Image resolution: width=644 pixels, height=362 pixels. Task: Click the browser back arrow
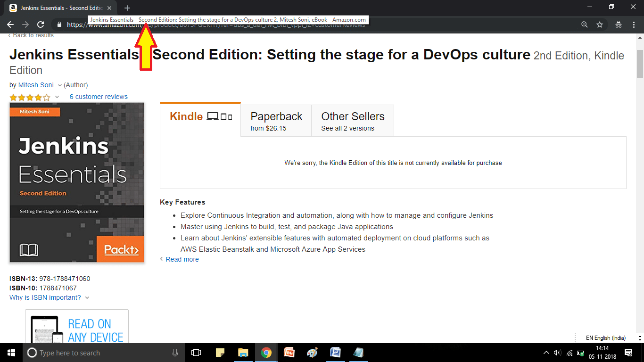click(10, 25)
